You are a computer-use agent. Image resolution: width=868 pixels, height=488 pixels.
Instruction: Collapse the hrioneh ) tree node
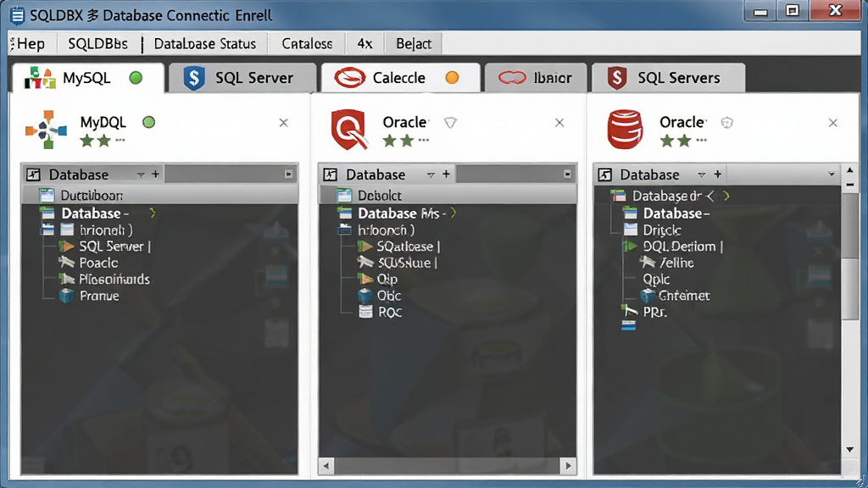[x=47, y=230]
